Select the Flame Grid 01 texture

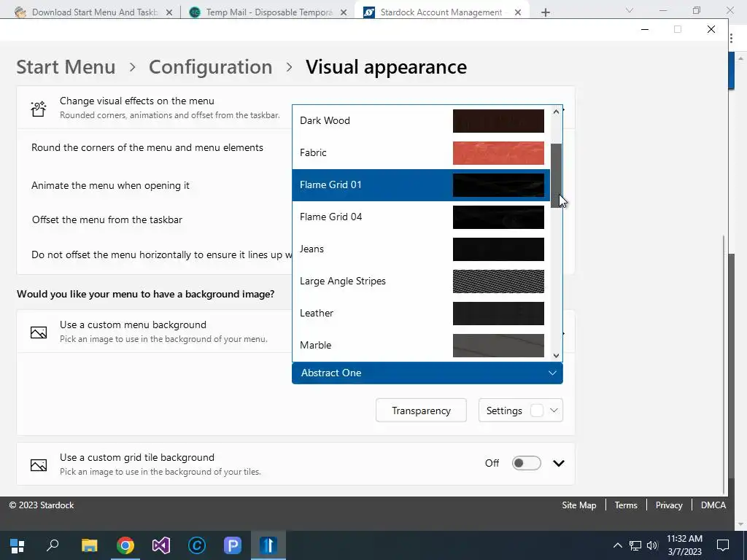pyautogui.click(x=421, y=184)
